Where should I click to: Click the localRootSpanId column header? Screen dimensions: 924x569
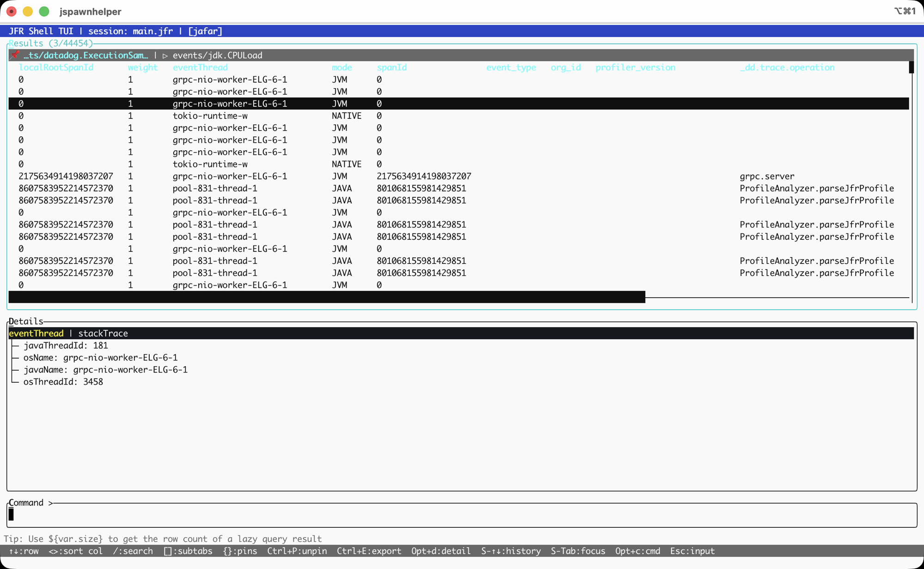(55, 67)
